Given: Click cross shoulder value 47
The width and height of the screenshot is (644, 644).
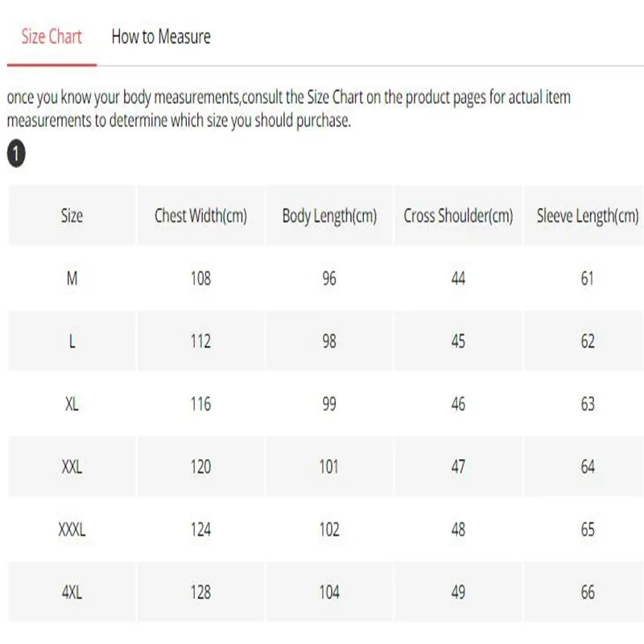Looking at the screenshot, I should (458, 467).
